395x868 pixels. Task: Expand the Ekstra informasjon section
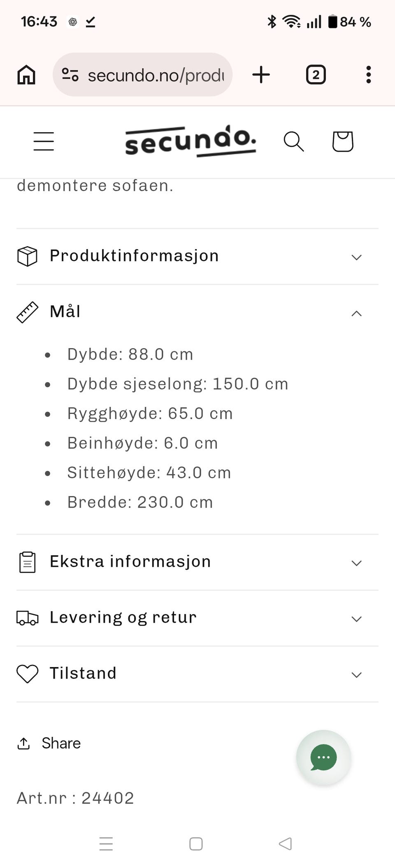(x=197, y=562)
